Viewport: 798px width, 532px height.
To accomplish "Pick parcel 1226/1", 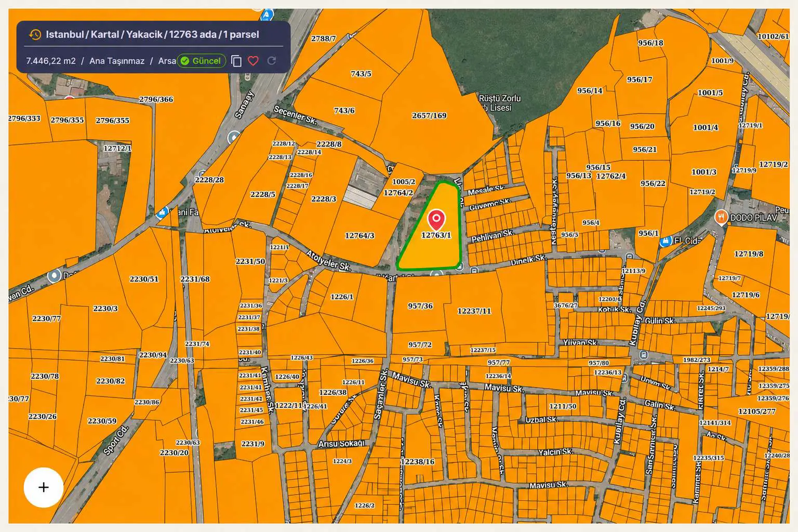I will click(342, 297).
